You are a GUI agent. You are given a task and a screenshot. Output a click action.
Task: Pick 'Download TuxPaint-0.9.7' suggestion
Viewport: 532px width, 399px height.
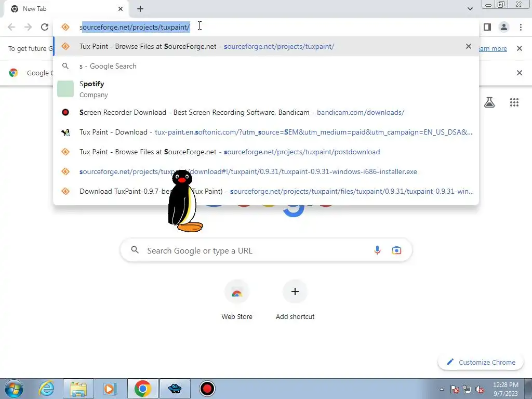[266, 191]
